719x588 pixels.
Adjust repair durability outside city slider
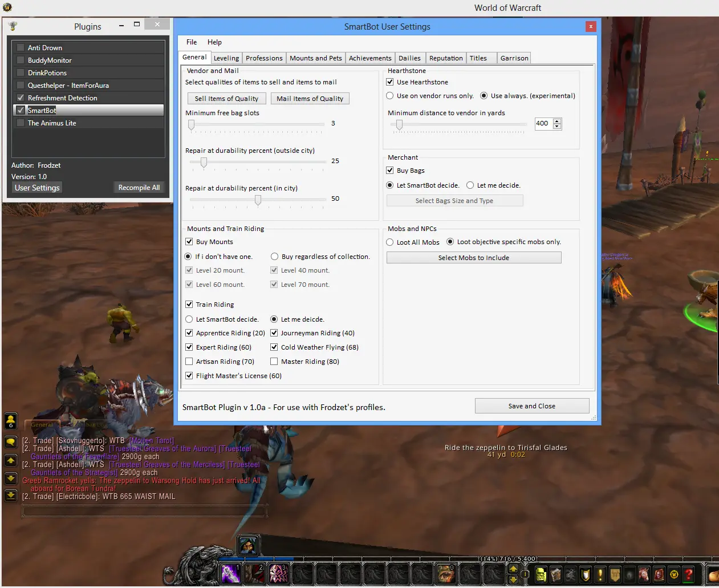tap(204, 162)
